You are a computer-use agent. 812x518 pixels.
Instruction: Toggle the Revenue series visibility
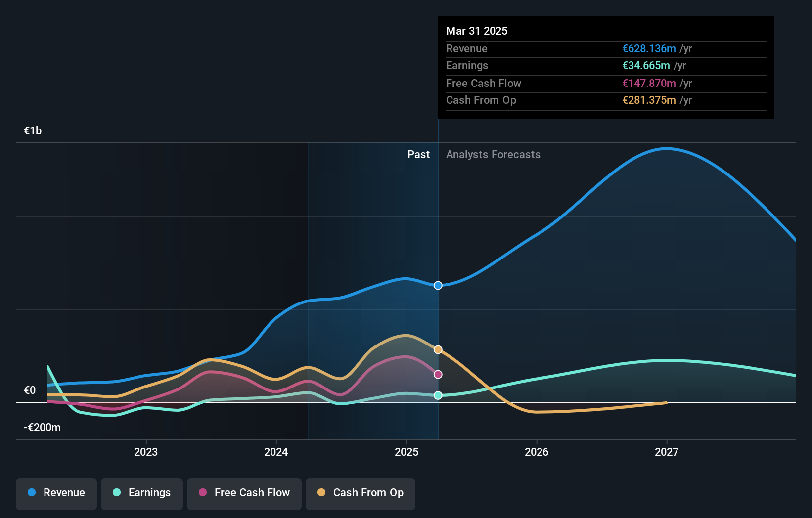point(56,493)
